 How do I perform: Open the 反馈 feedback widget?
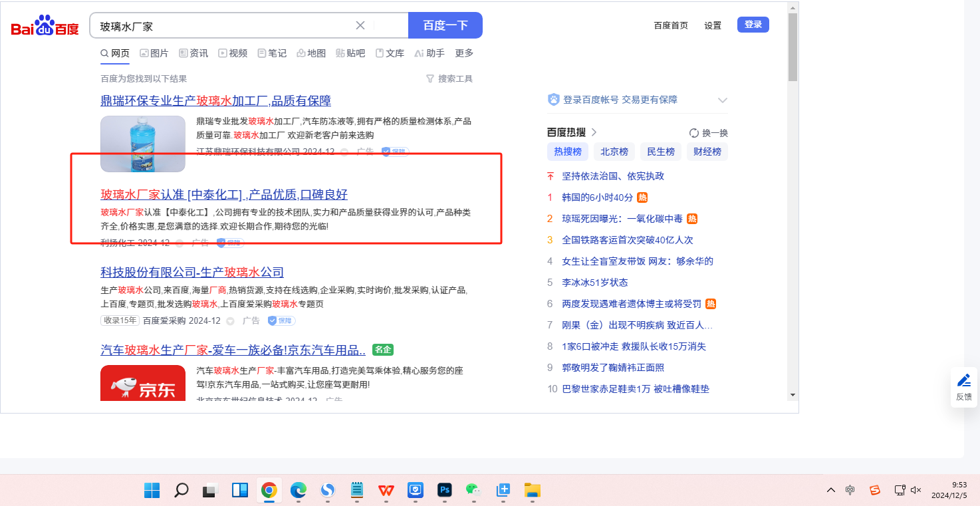[963, 387]
